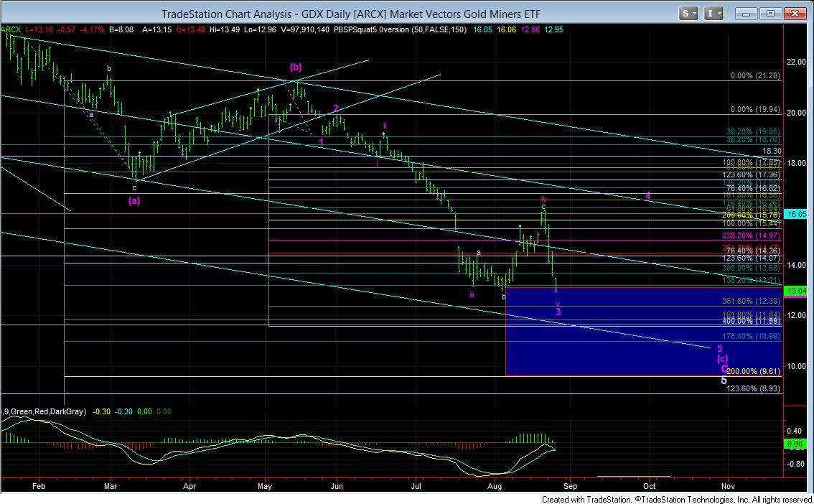Click the iii subwave label
The width and height of the screenshot is (814, 504).
472,294
